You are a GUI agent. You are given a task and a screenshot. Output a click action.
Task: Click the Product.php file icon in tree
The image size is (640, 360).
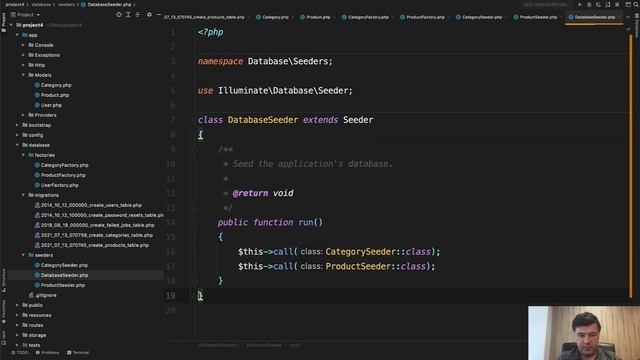(37, 95)
